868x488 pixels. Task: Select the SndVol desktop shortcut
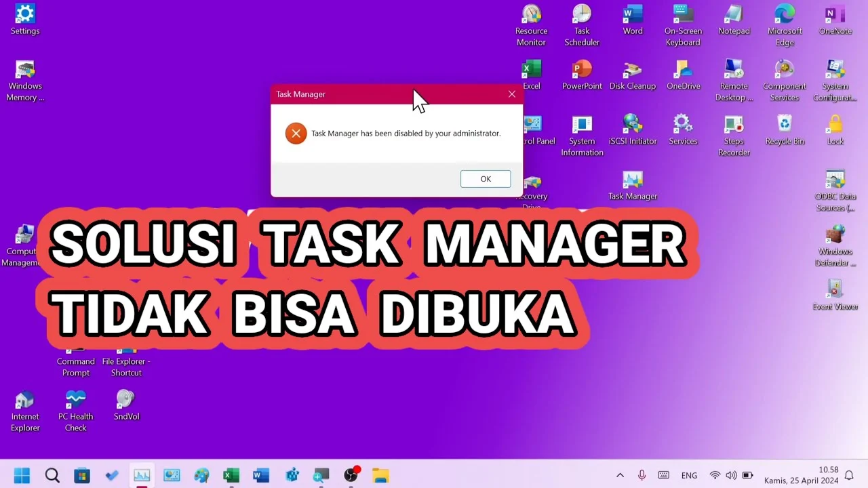[126, 405]
